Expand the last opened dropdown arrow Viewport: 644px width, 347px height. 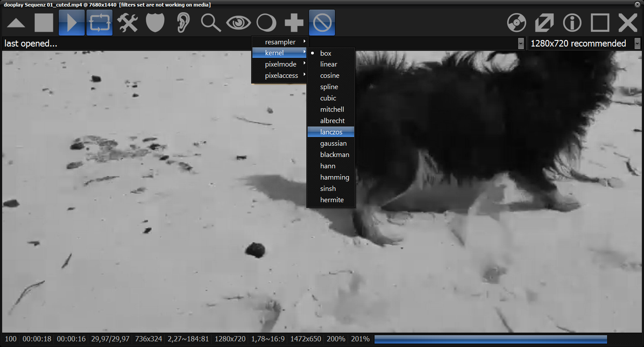521,43
